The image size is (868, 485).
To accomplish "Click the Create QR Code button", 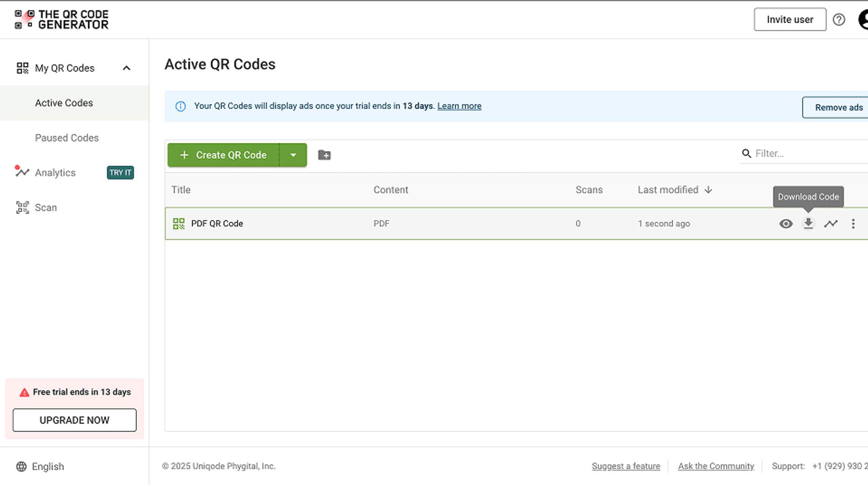I will click(223, 155).
